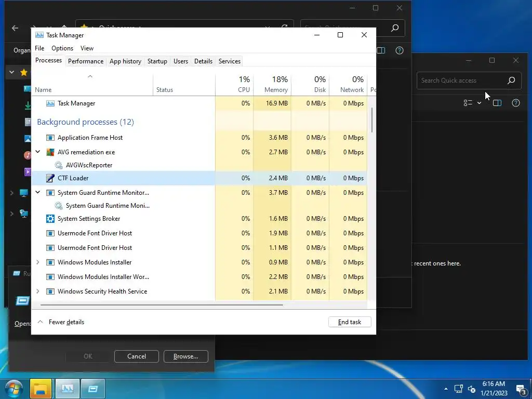Screen dimensions: 532x399
Task: Click the back arrow in rear Explorer window
Action: (x=15, y=28)
